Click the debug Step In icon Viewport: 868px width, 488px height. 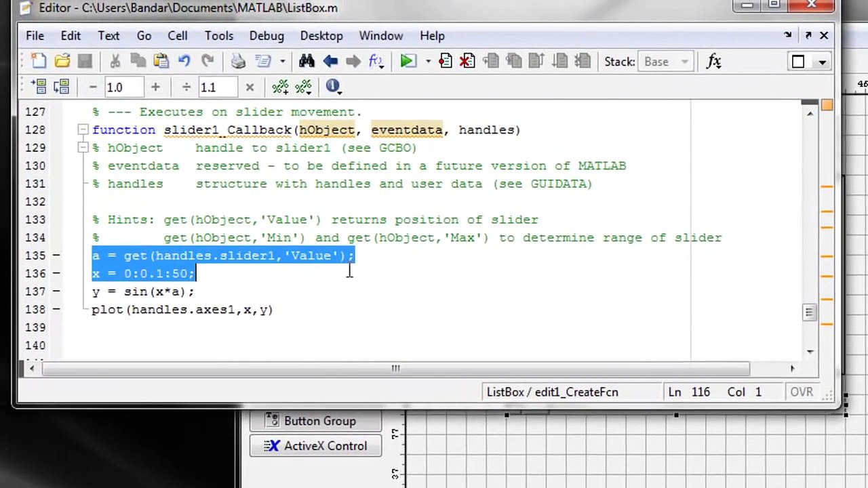[513, 62]
